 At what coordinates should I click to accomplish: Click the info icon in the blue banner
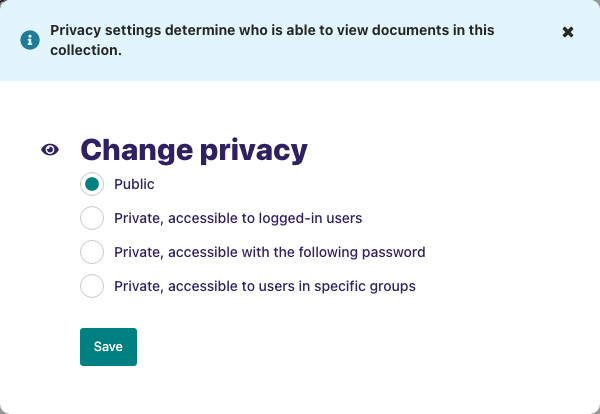30,40
